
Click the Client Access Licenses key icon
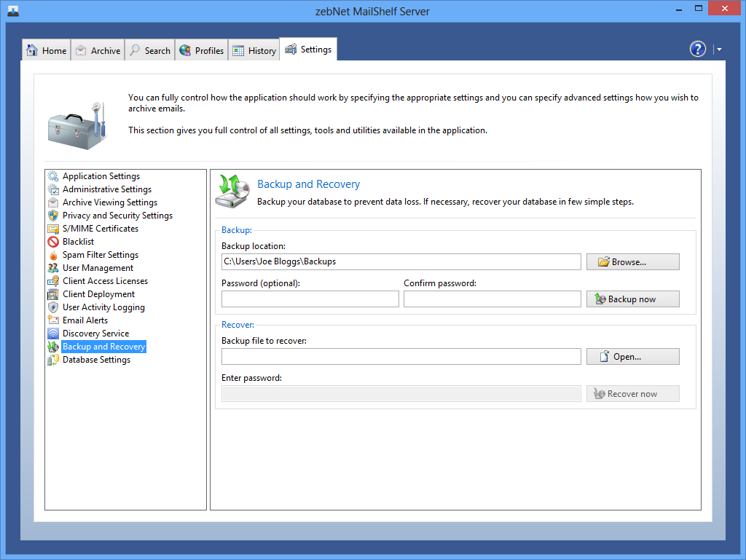[53, 281]
